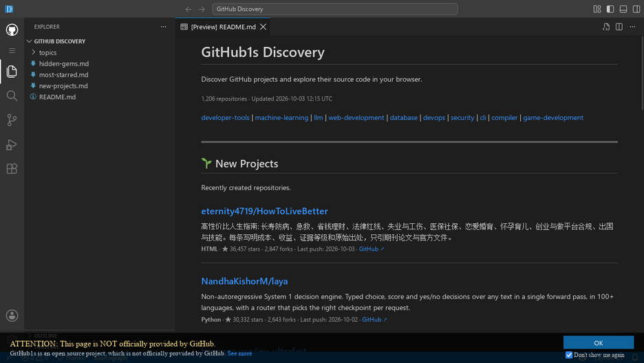
Task: Click the Customize Layout icon
Action: (597, 9)
